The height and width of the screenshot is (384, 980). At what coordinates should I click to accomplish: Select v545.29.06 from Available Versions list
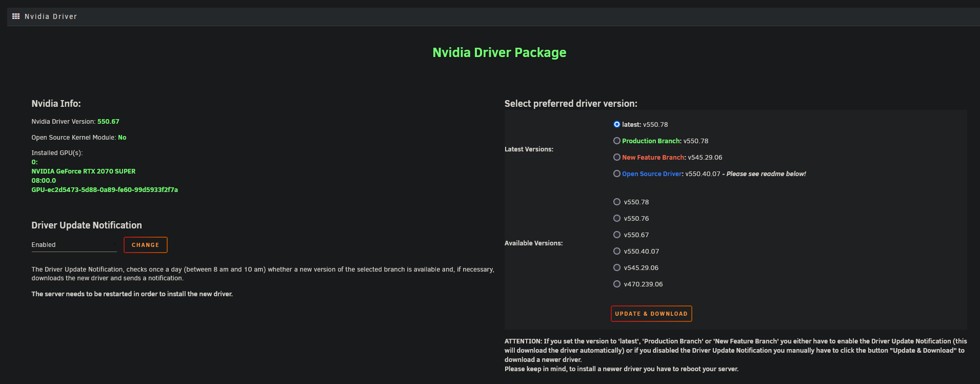[617, 267]
